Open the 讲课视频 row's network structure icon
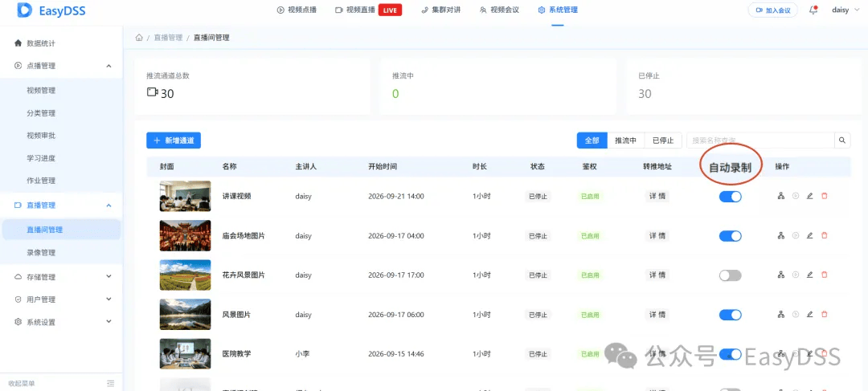868x391 pixels. [x=781, y=196]
